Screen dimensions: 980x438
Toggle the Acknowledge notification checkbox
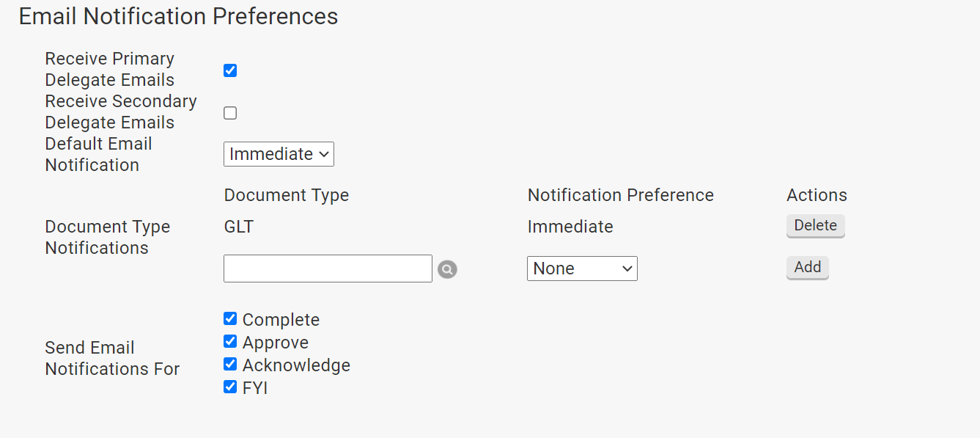[x=230, y=364]
